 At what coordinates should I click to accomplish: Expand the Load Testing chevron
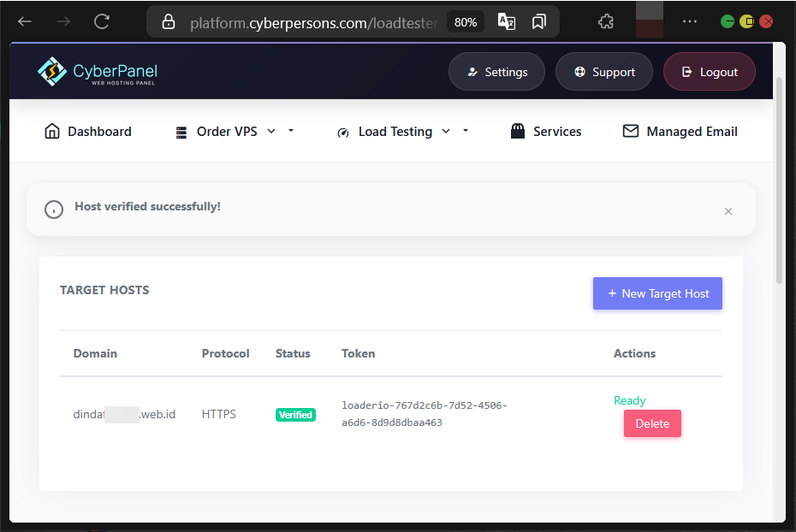pyautogui.click(x=446, y=132)
